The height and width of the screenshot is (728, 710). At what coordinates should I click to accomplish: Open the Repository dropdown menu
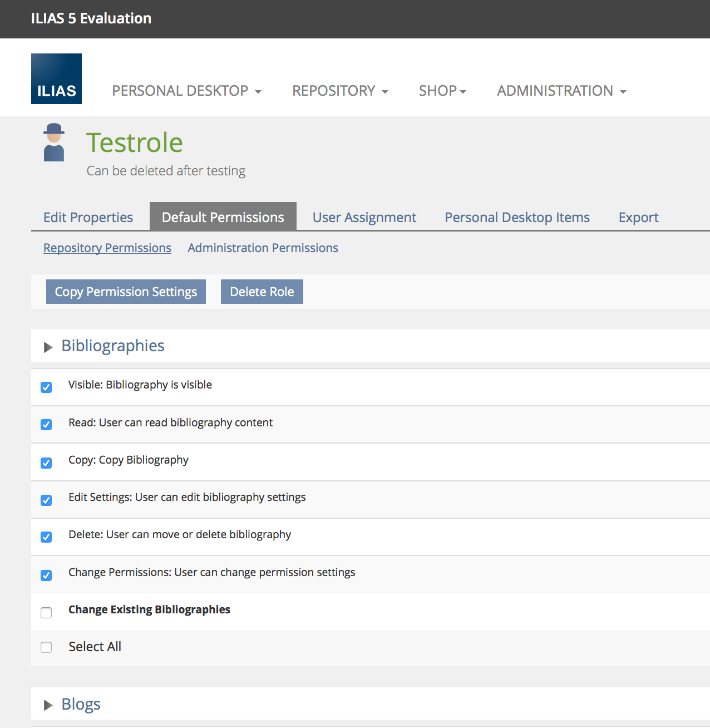[x=340, y=91]
